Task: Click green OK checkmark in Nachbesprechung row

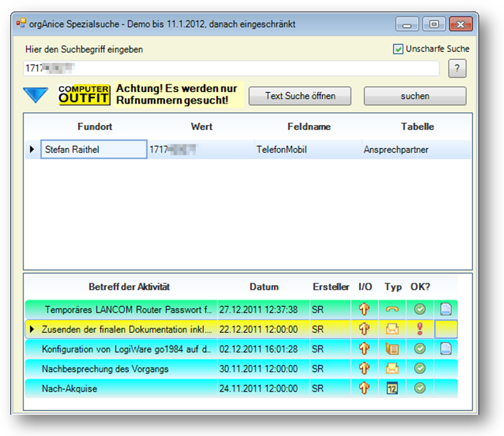Action: (x=420, y=369)
